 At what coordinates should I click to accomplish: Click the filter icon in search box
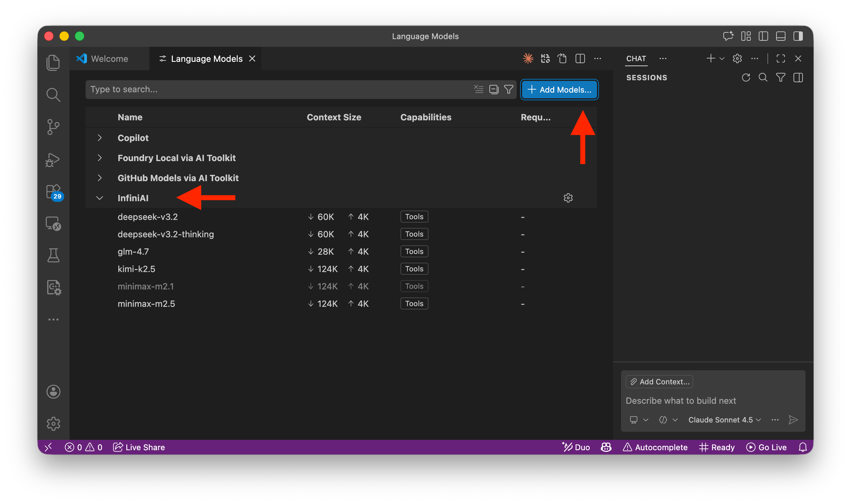508,89
